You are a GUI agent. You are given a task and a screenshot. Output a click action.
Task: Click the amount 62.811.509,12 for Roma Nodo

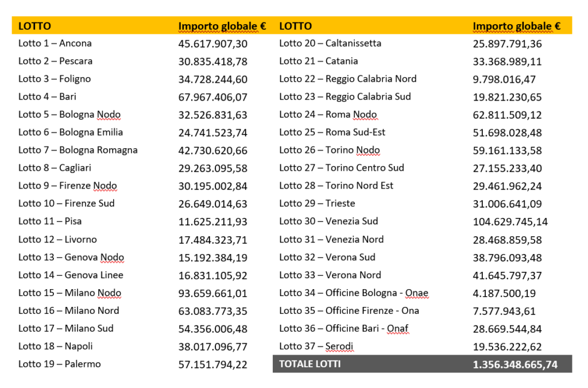pyautogui.click(x=507, y=115)
